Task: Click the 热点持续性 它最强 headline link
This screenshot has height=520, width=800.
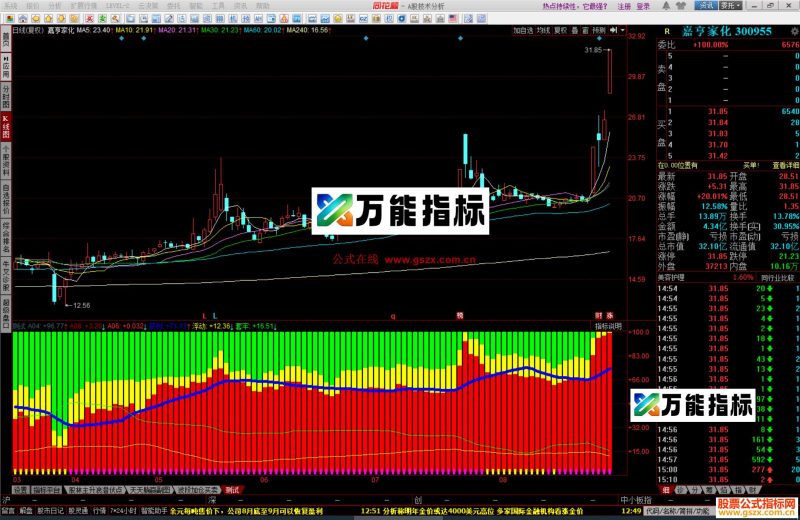Action: click(574, 6)
